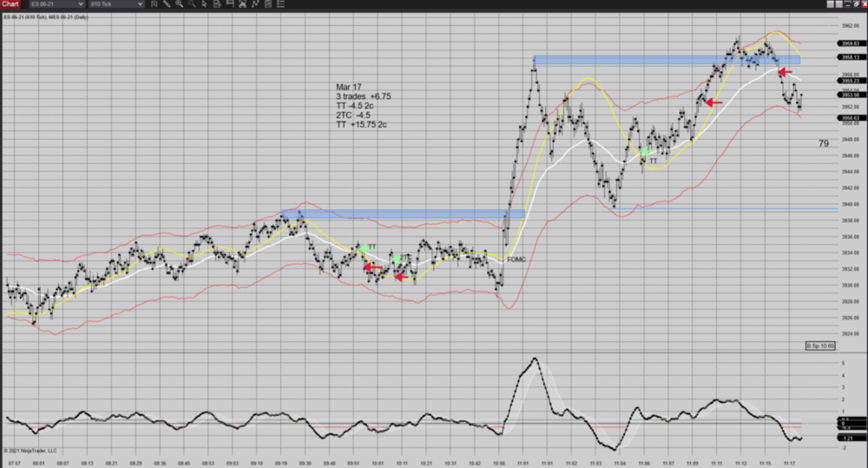The height and width of the screenshot is (468, 868).
Task: Click the FOMC text label on chart
Action: [516, 259]
